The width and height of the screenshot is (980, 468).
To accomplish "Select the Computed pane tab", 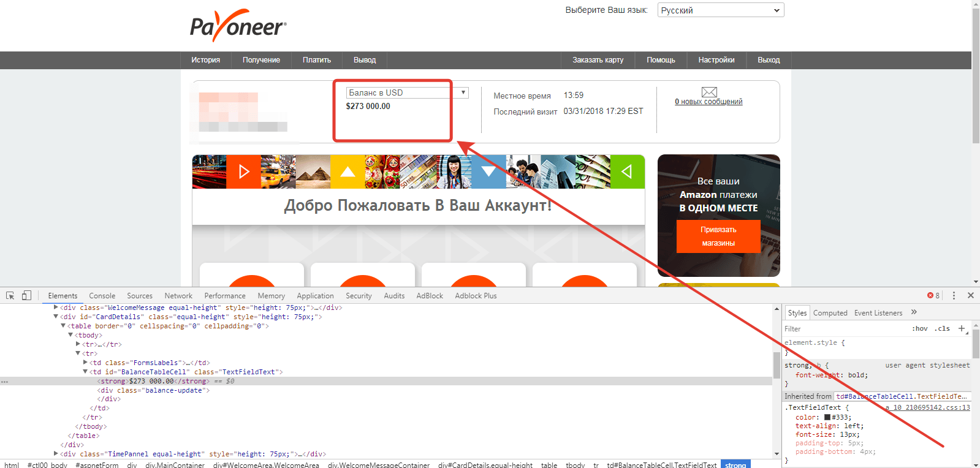I will click(830, 312).
